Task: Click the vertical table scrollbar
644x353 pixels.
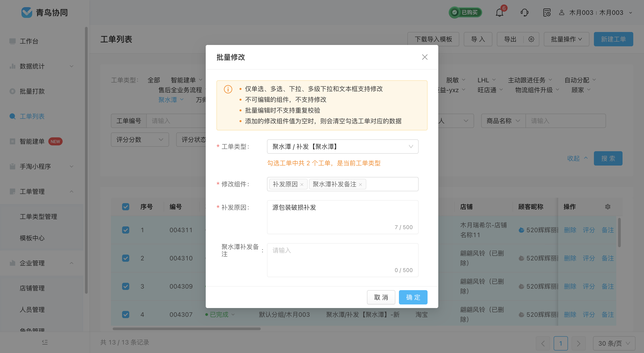Action: (619, 232)
